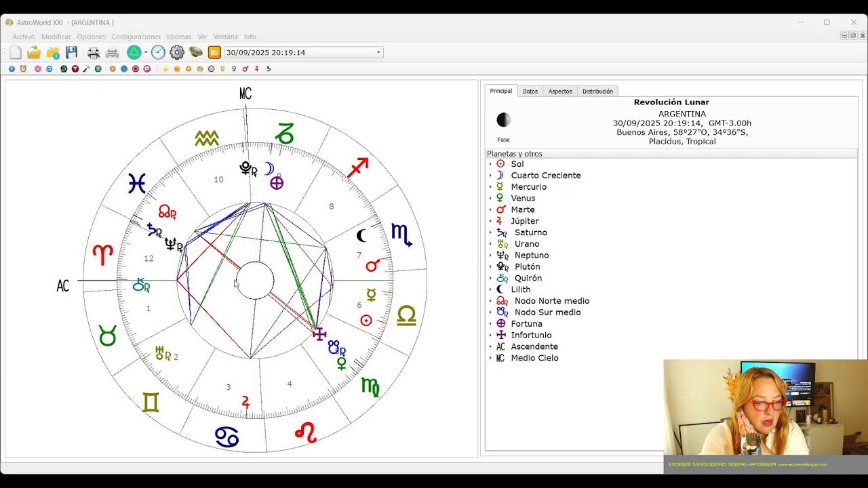The width and height of the screenshot is (868, 488).
Task: Click small blue Saturn symbol in toolbar
Action: tap(268, 68)
